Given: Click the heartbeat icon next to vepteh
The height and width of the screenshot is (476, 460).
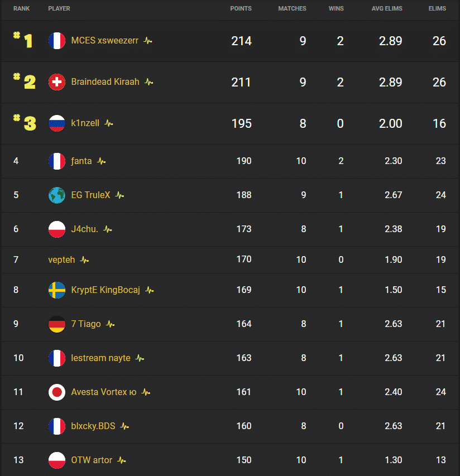Looking at the screenshot, I should pos(85,259).
